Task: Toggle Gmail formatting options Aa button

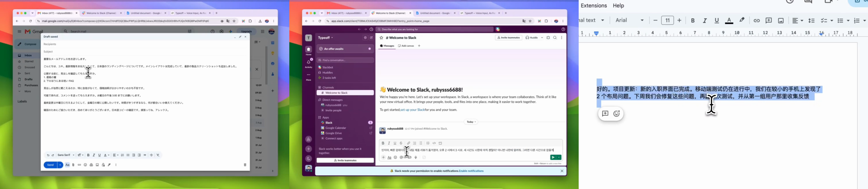Action: 67,165
